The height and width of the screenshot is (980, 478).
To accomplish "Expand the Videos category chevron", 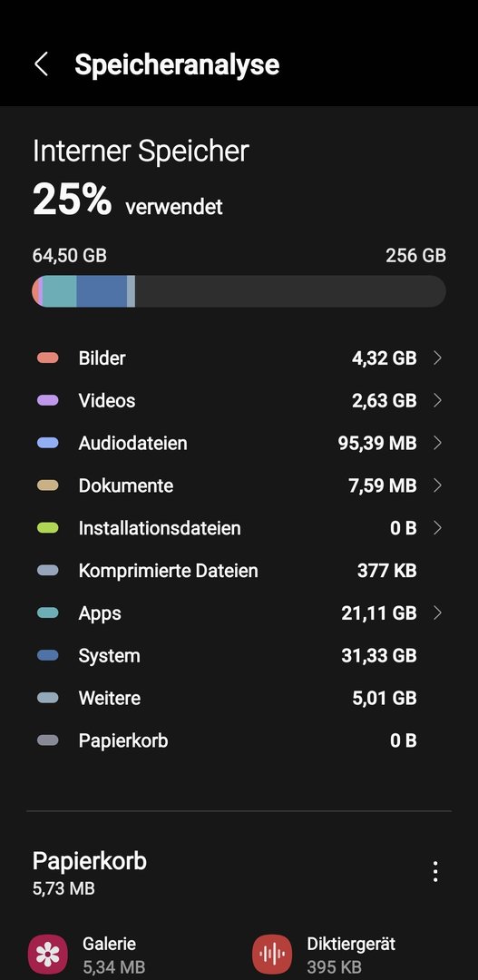I will [437, 401].
